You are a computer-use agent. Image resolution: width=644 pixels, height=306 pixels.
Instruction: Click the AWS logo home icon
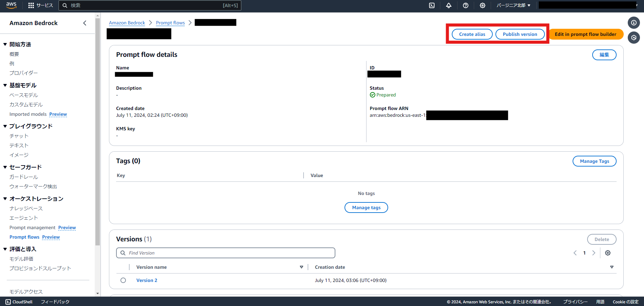click(11, 5)
